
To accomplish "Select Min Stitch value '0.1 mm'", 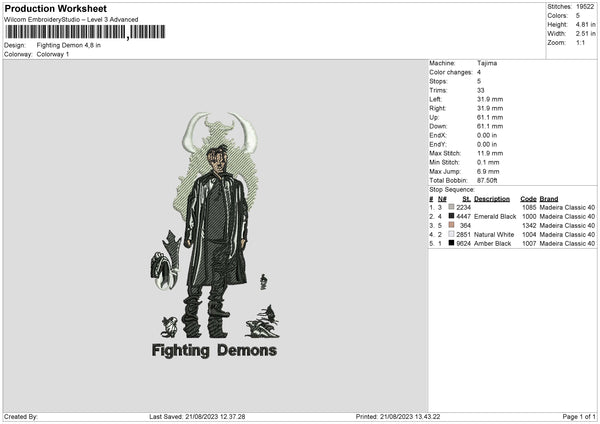I will [x=488, y=162].
